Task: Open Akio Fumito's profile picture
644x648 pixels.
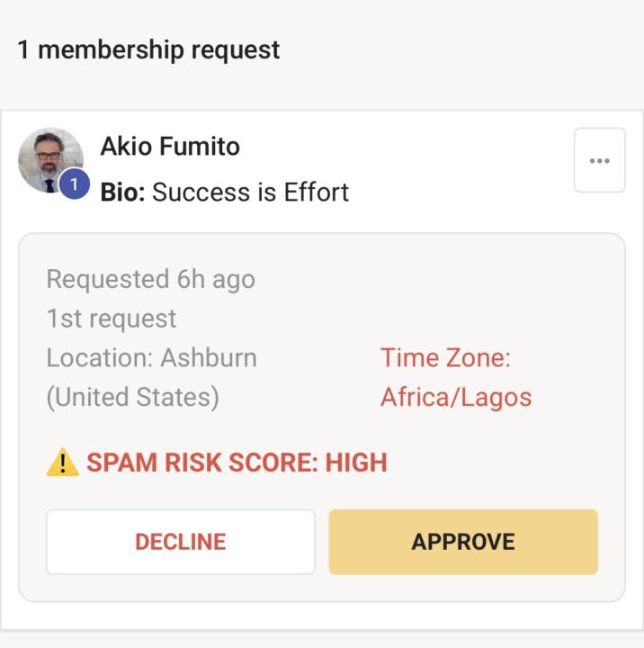Action: 49,159
